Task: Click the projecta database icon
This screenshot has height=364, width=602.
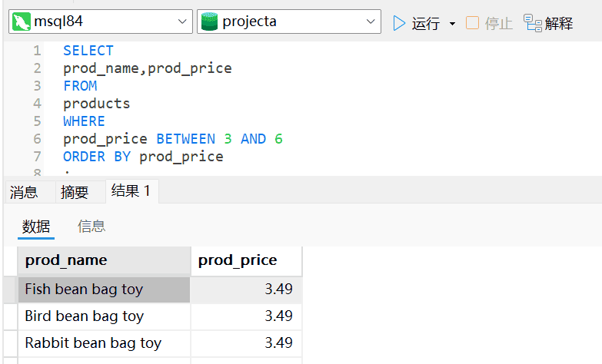Action: pyautogui.click(x=209, y=22)
